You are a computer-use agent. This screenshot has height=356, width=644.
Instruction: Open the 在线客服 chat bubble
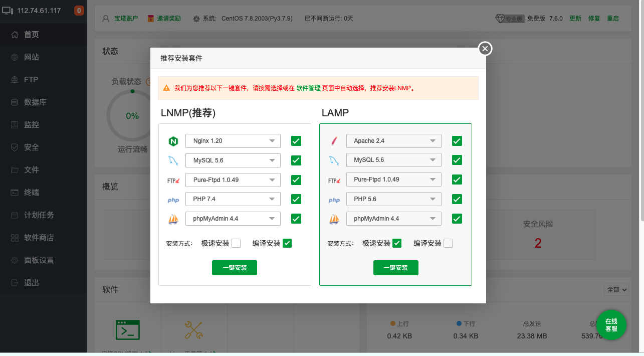point(611,325)
